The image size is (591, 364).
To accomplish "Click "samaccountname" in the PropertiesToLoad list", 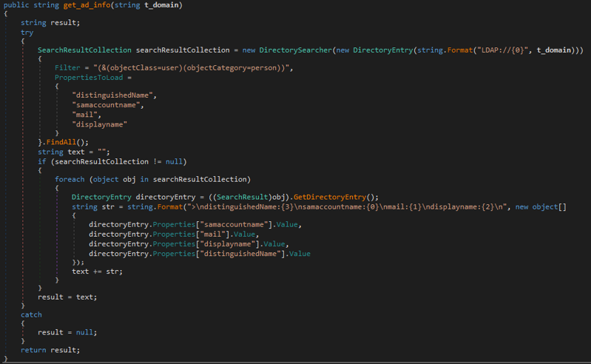I will (108, 105).
